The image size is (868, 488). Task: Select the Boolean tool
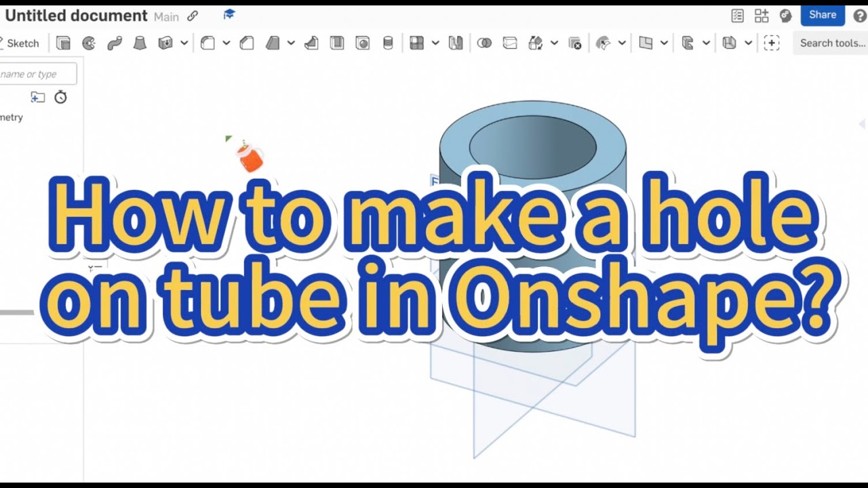click(484, 43)
